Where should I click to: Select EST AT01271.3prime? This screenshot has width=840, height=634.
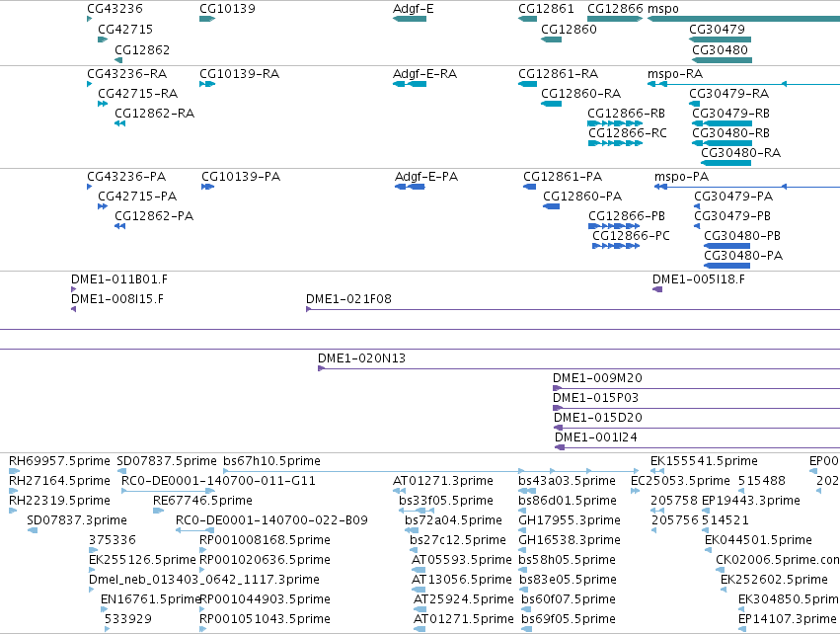399,491
